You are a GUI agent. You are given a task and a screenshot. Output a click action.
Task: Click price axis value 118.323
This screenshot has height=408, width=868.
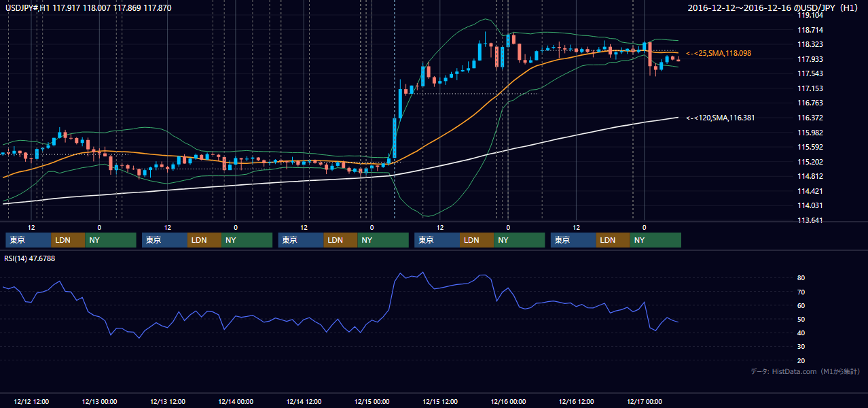[810, 44]
